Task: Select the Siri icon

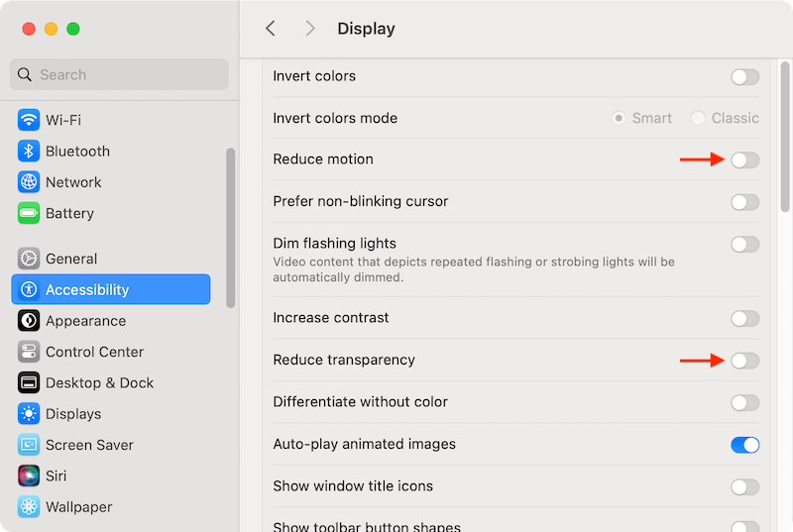Action: click(29, 476)
